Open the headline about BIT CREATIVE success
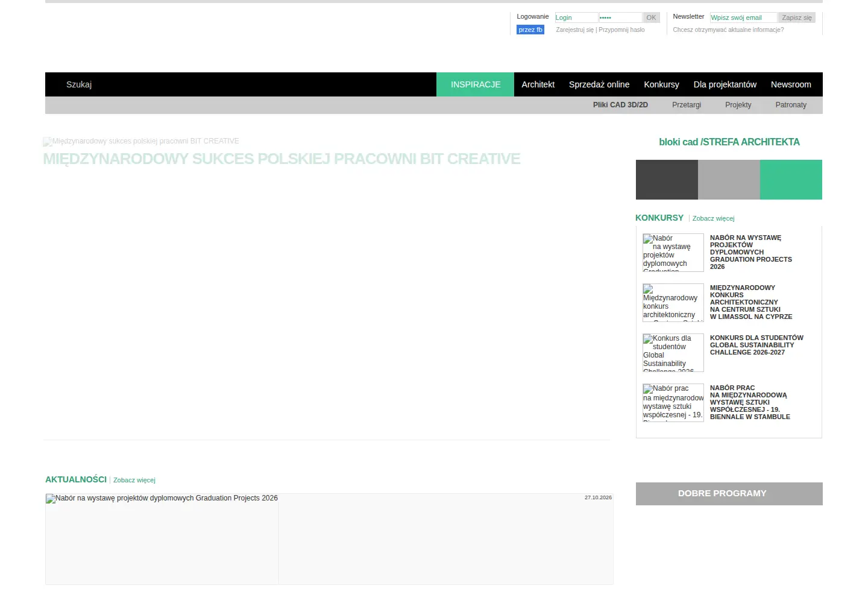This screenshot has height=603, width=868. pyautogui.click(x=281, y=159)
